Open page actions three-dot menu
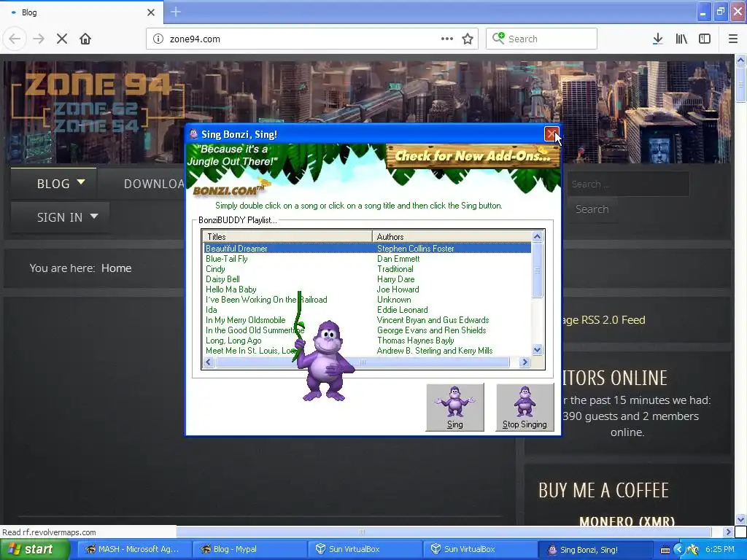 click(447, 39)
